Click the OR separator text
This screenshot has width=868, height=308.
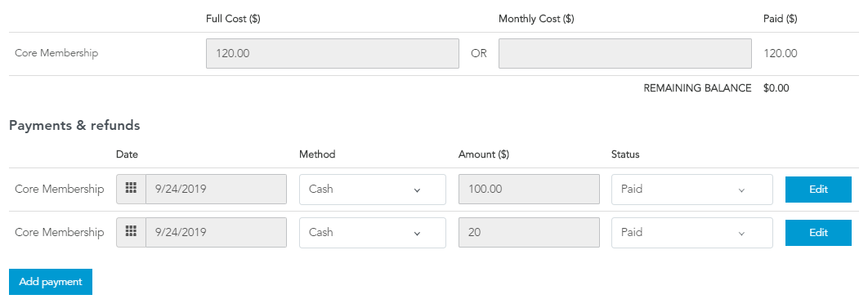click(x=479, y=54)
